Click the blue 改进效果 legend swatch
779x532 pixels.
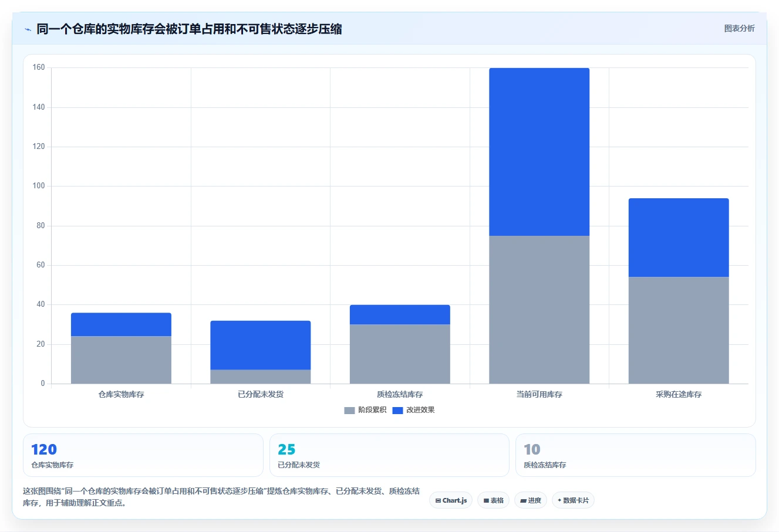(x=397, y=411)
